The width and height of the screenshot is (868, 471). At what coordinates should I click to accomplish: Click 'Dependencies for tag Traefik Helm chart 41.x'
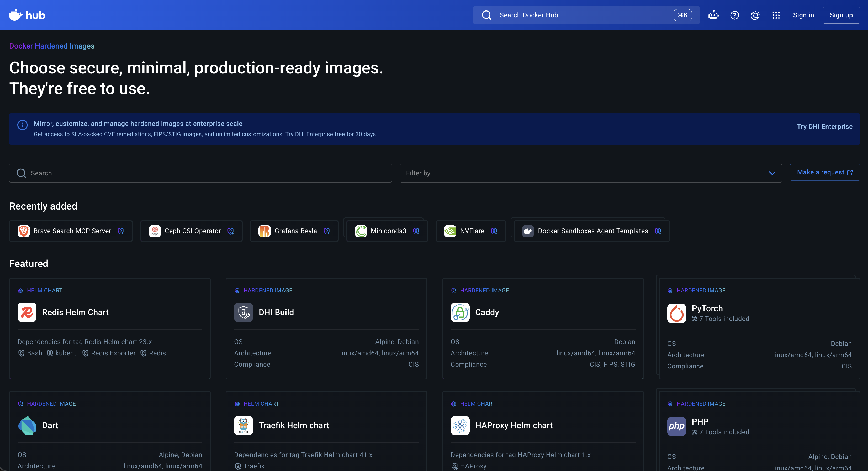303,455
